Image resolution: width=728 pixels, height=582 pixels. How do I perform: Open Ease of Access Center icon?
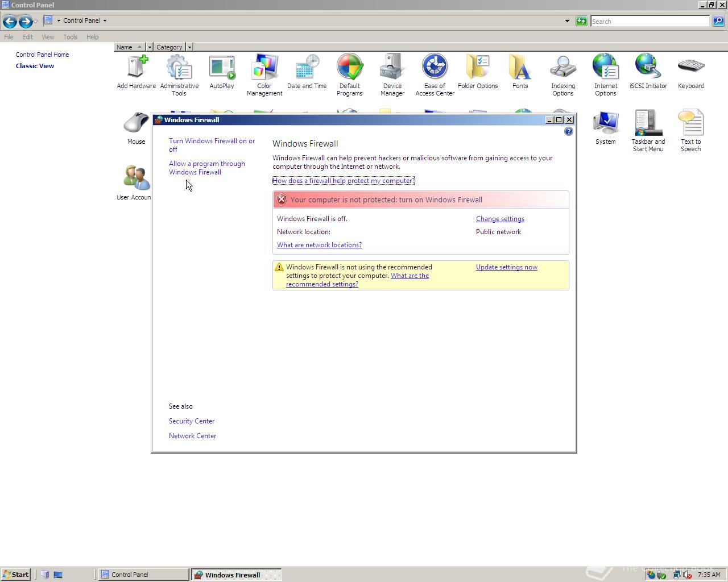[x=435, y=76]
